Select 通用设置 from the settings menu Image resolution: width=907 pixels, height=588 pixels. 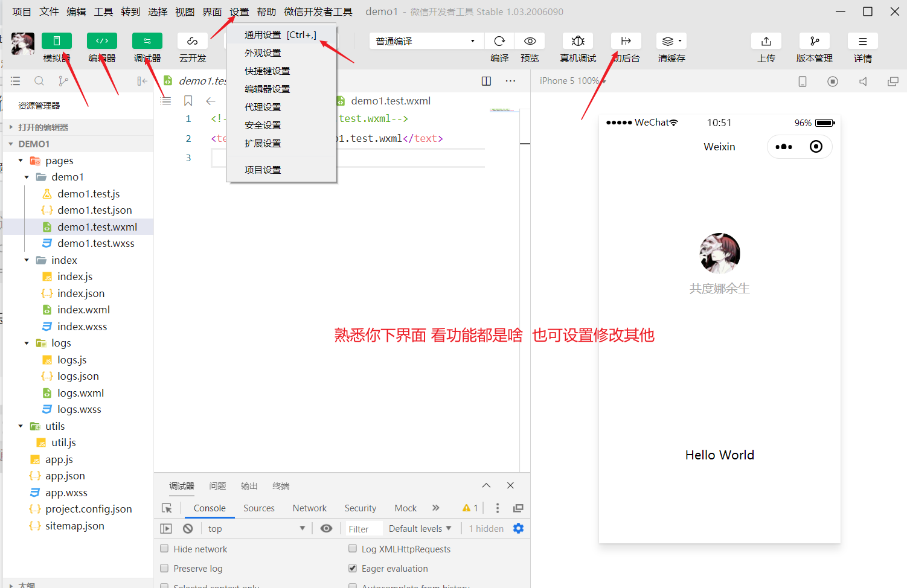281,35
